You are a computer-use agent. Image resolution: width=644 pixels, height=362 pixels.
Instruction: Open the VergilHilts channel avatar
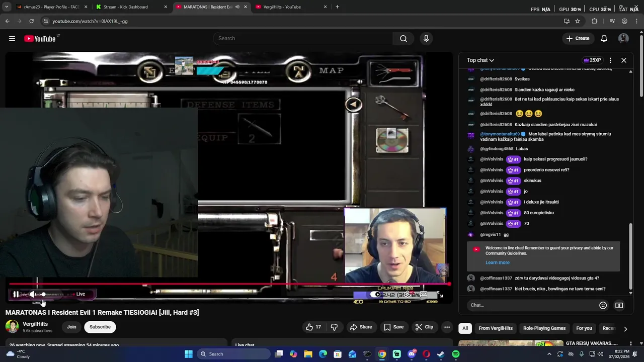pos(12,327)
